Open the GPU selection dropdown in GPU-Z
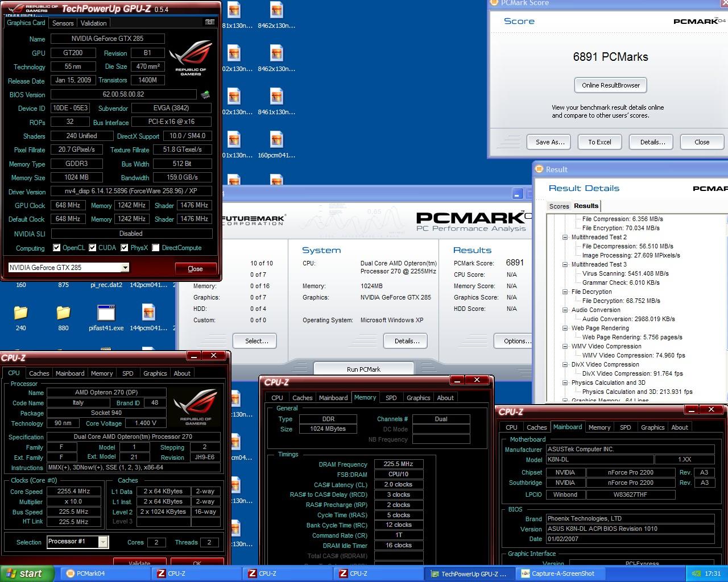Image resolution: width=728 pixels, height=582 pixels. click(125, 268)
